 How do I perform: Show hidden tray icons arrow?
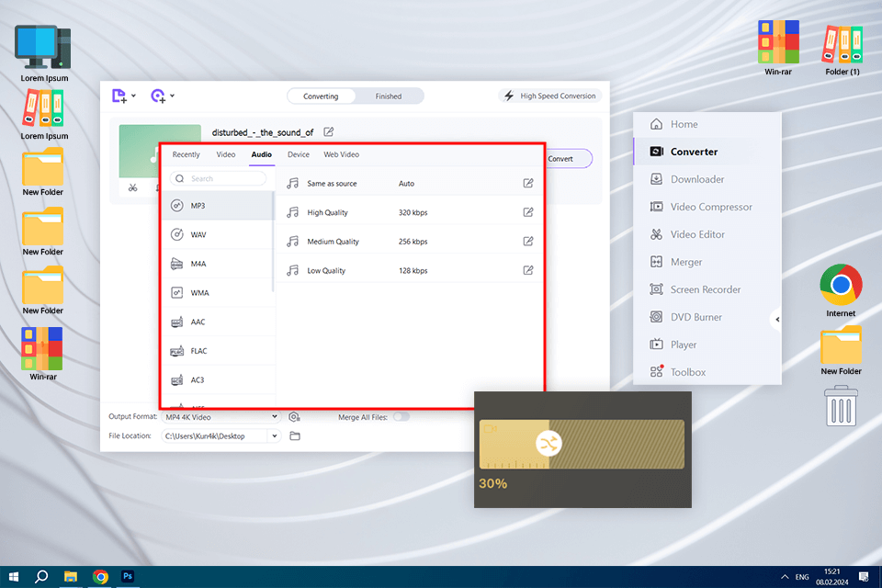coord(785,577)
